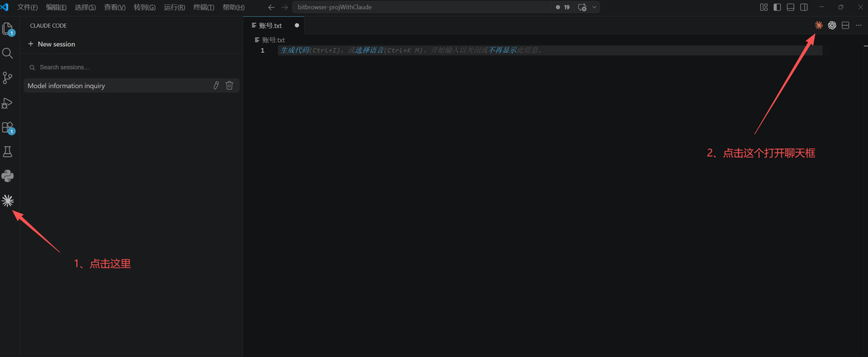Viewport: 868px width, 357px height.
Task: Open the Run and Debug view
Action: pyautogui.click(x=8, y=103)
